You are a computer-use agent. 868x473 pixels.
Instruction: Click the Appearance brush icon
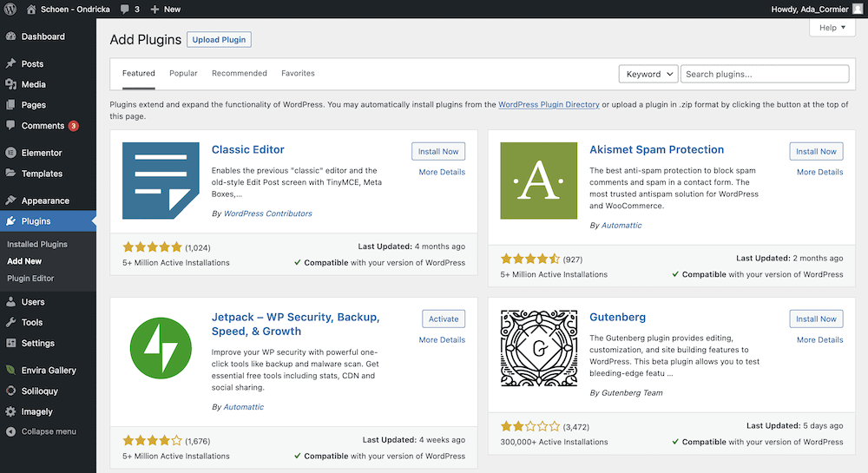(x=10, y=200)
